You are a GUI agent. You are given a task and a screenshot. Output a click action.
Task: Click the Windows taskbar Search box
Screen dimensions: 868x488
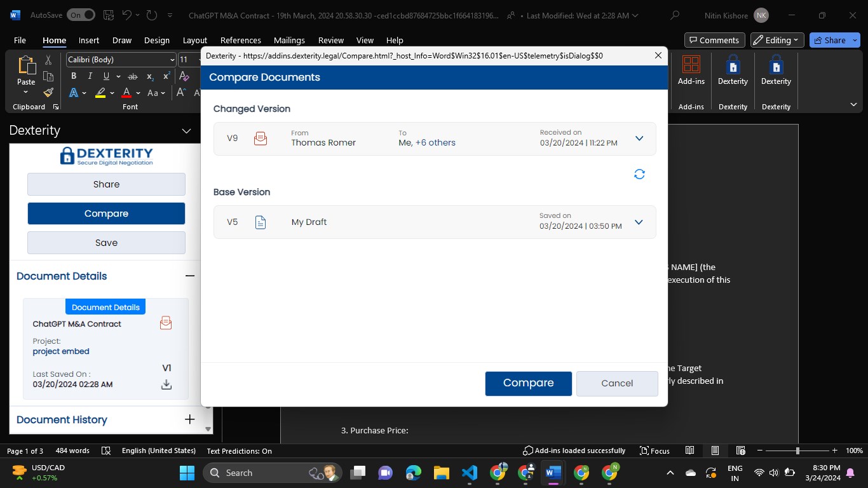coord(272,473)
